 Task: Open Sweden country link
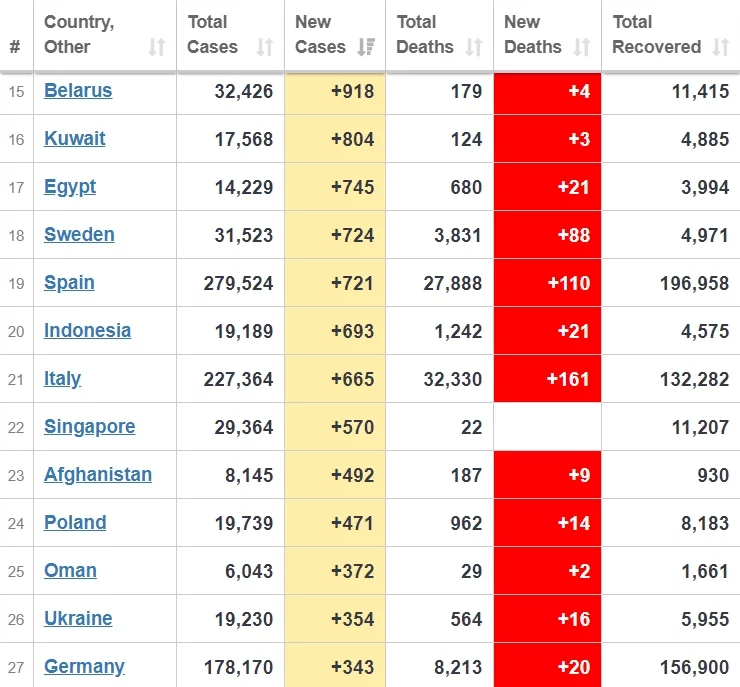click(79, 235)
